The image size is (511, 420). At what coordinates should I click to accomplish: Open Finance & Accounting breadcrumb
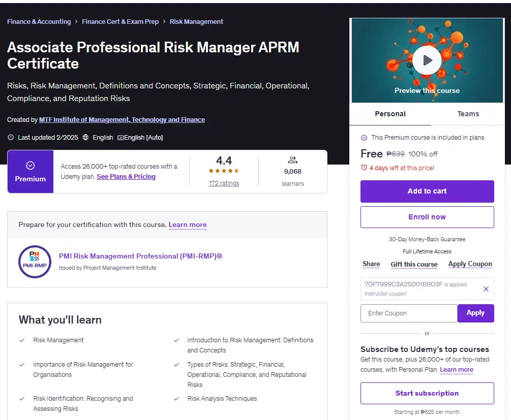pyautogui.click(x=39, y=21)
